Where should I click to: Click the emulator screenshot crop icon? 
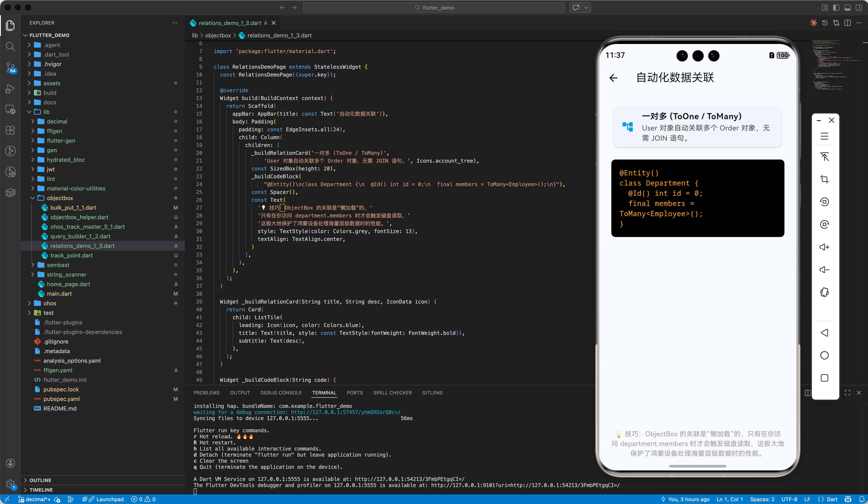tap(824, 179)
